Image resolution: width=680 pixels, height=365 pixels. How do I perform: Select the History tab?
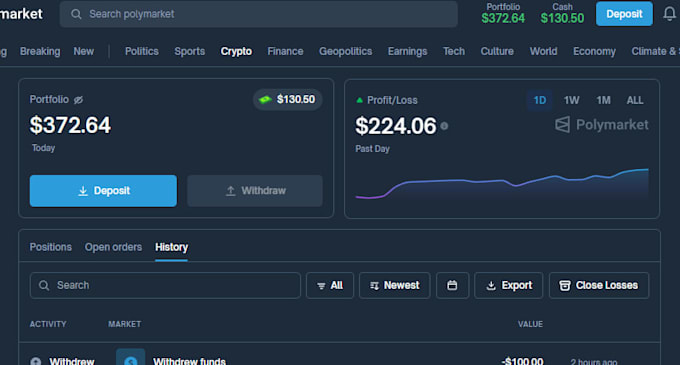(x=171, y=247)
